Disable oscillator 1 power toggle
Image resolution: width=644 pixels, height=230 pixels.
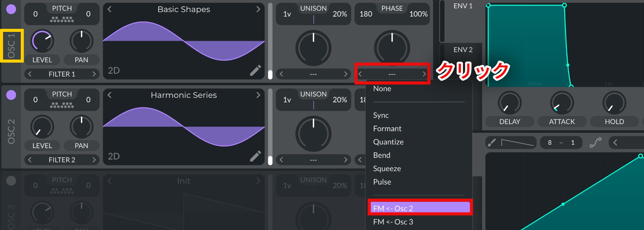pos(11,9)
